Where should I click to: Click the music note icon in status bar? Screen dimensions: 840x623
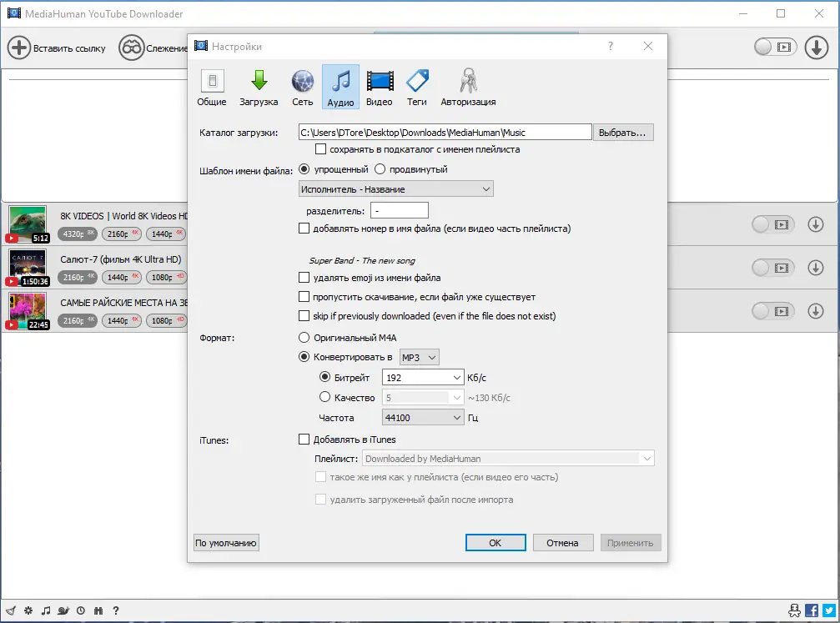click(x=46, y=610)
